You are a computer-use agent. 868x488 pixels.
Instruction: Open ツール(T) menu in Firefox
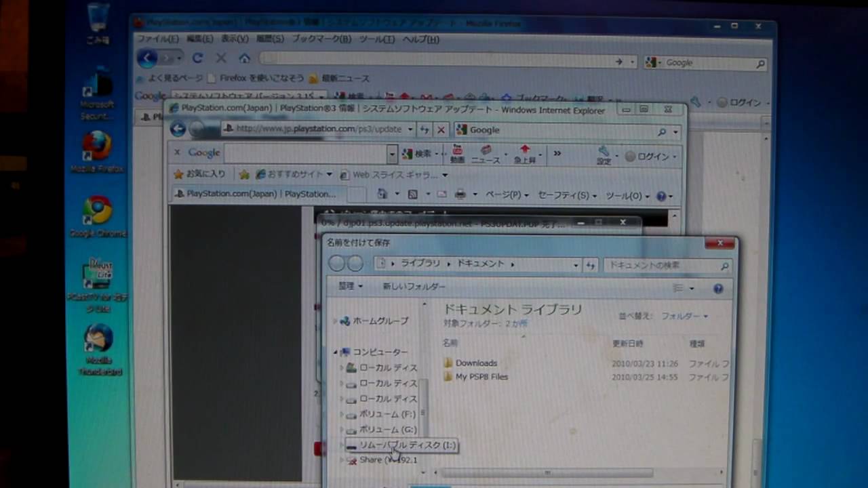coord(376,39)
